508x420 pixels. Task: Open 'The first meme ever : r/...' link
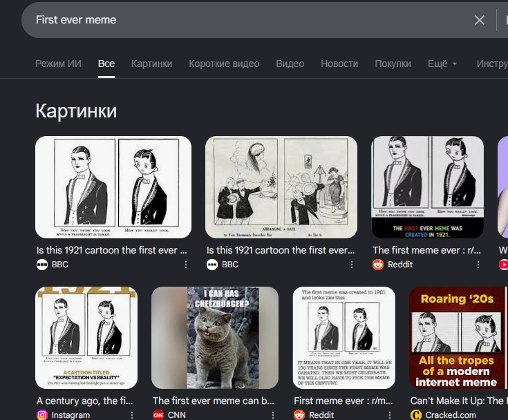[x=426, y=250]
